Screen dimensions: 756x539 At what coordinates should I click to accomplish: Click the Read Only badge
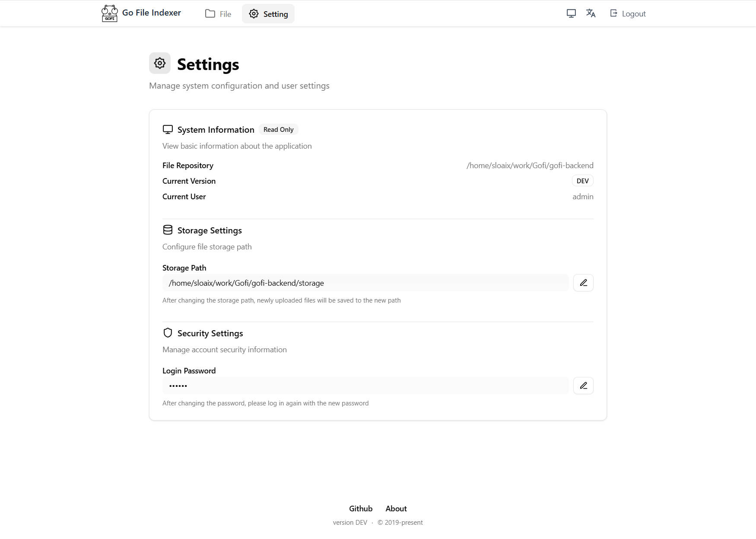(279, 130)
